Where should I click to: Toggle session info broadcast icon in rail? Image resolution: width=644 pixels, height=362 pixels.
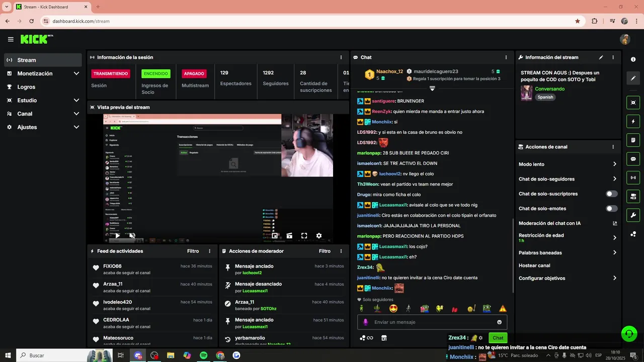point(633,177)
